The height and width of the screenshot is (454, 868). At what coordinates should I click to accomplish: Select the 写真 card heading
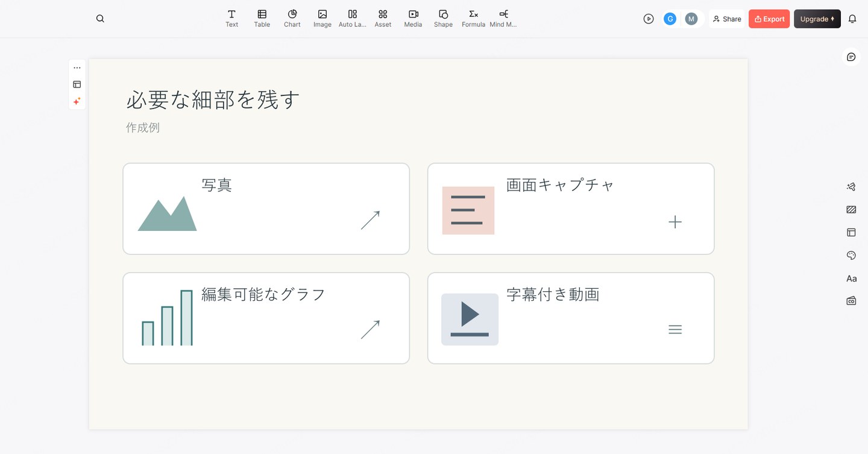click(x=217, y=185)
